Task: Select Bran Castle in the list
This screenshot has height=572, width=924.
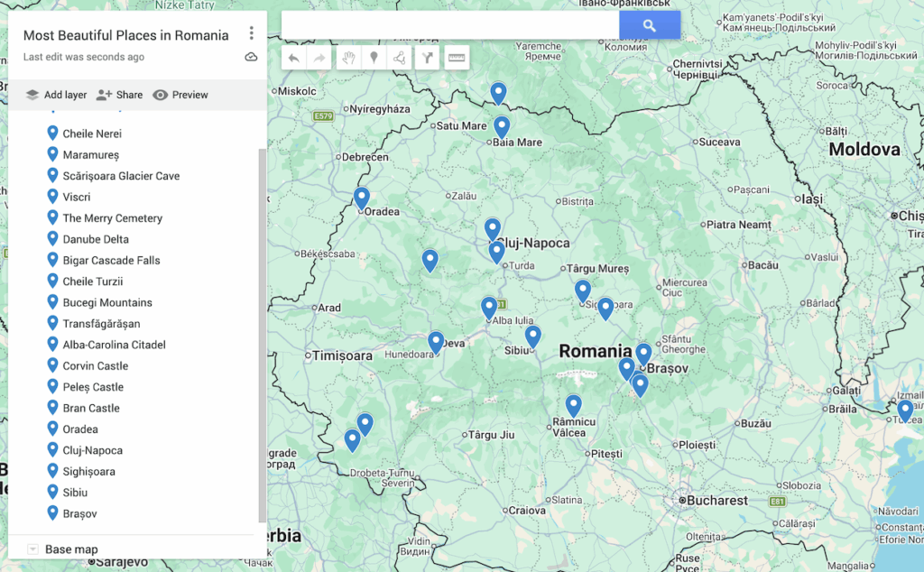Action: (91, 408)
